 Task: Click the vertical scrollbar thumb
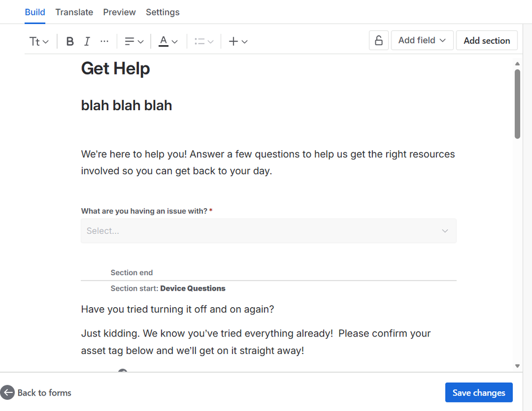point(518,104)
